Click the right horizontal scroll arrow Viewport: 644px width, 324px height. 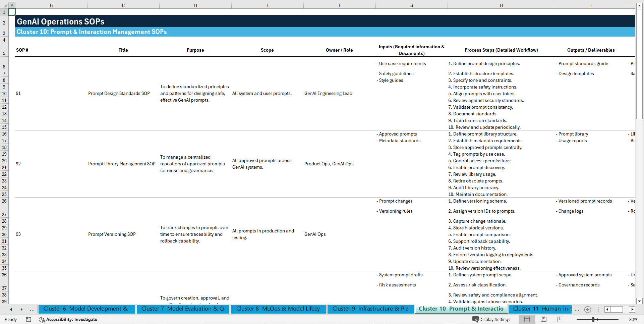632,309
